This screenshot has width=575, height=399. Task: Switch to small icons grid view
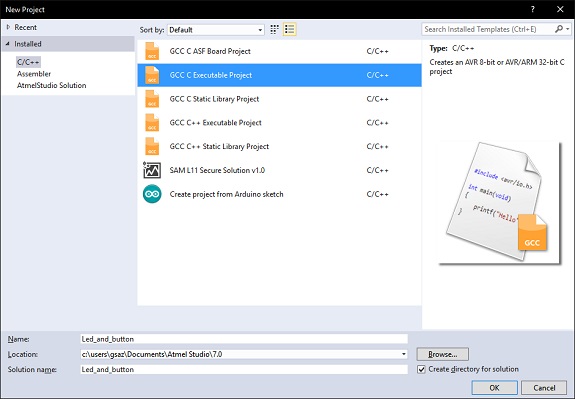point(274,30)
